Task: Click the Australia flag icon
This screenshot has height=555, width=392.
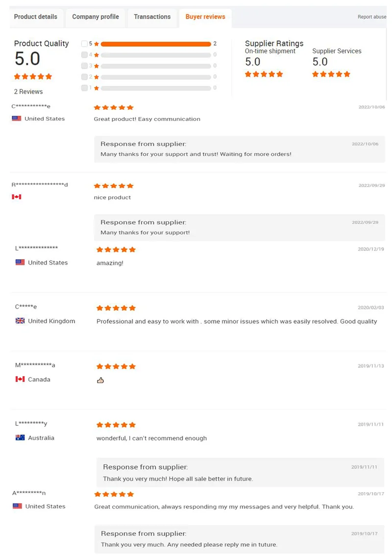Action: tap(20, 438)
